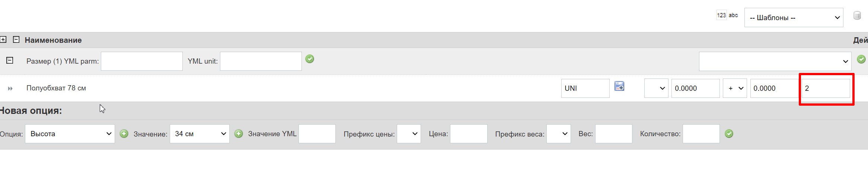
Task: Click the 123 abc icon
Action: tap(727, 15)
